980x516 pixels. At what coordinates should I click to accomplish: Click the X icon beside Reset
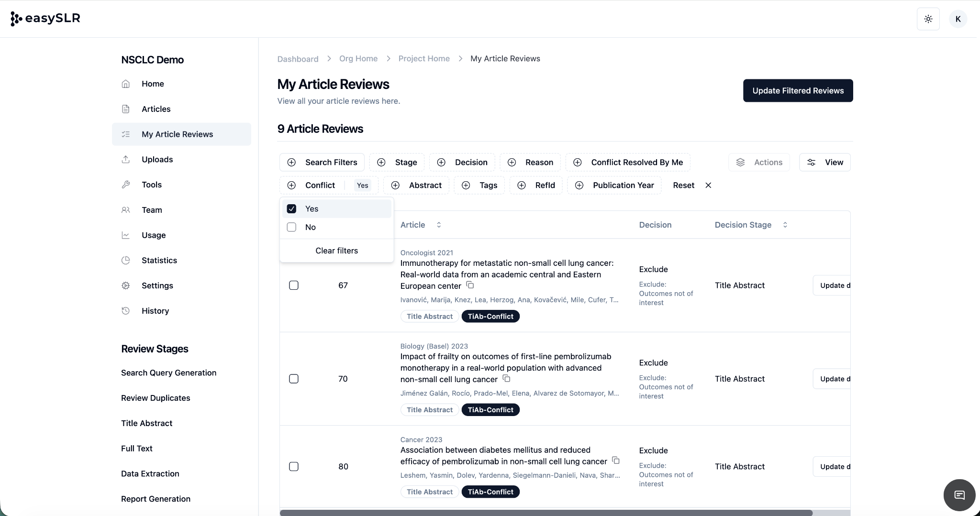click(x=708, y=186)
